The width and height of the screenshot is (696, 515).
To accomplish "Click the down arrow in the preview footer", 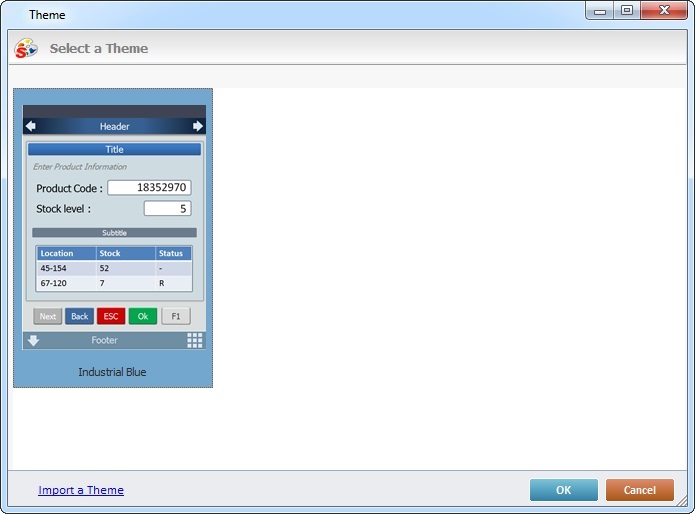I will [33, 340].
